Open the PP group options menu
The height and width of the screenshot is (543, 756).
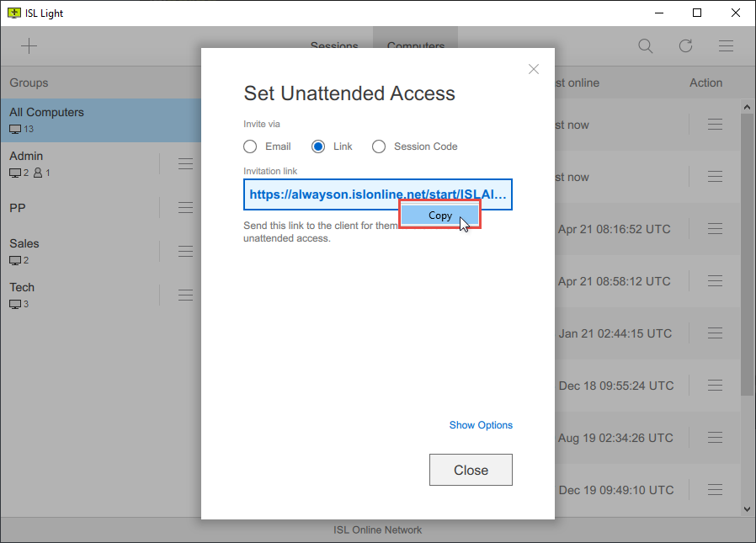click(186, 207)
